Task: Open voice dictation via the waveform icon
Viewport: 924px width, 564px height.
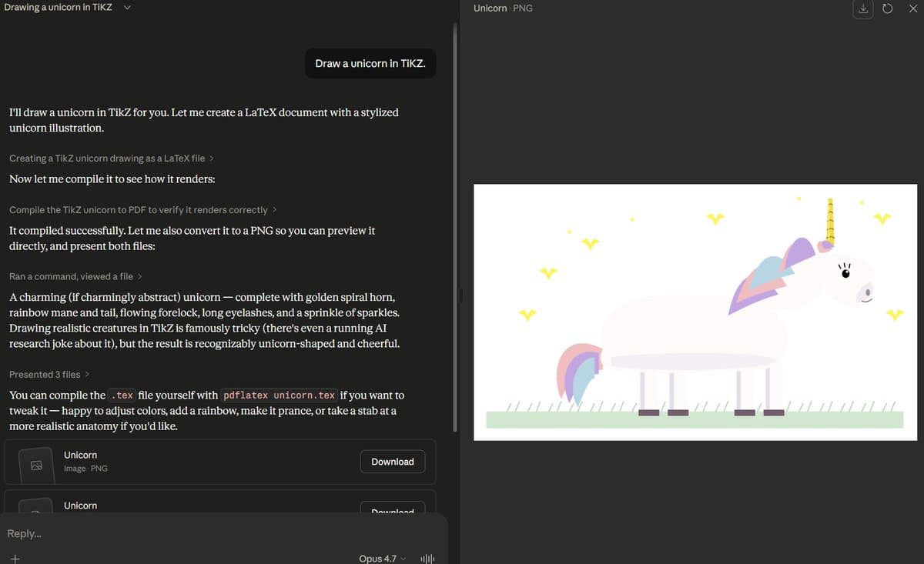Action: [427, 558]
